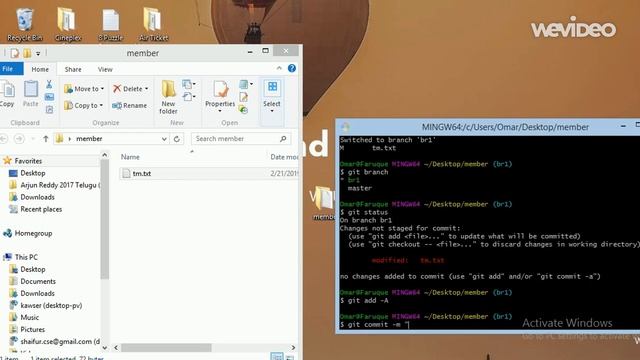The image size is (640, 360).
Task: Click the Copy path icon below Cut
Action: pos(49,97)
